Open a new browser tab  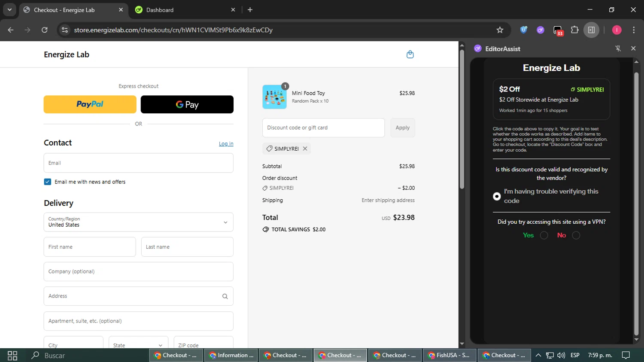tap(250, 9)
